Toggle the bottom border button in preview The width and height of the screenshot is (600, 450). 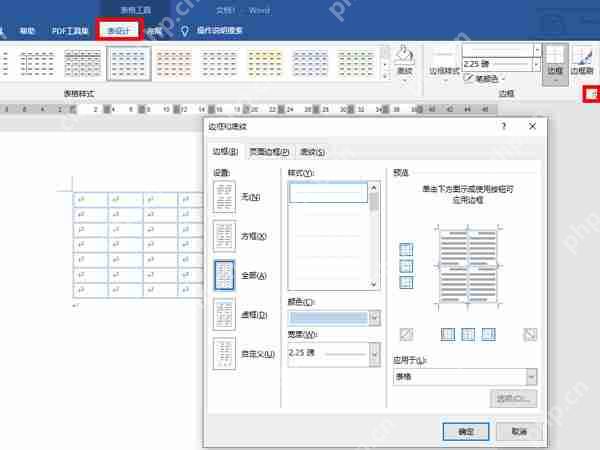[x=406, y=283]
